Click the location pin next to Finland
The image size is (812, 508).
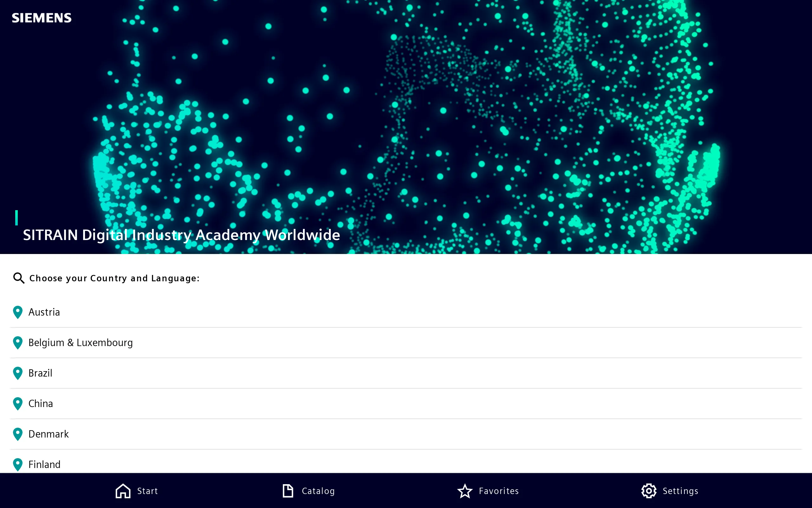[18, 465]
